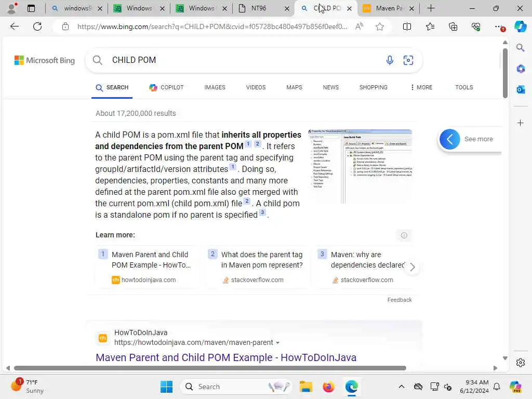
Task: Expand More search categories
Action: pyautogui.click(x=421, y=87)
